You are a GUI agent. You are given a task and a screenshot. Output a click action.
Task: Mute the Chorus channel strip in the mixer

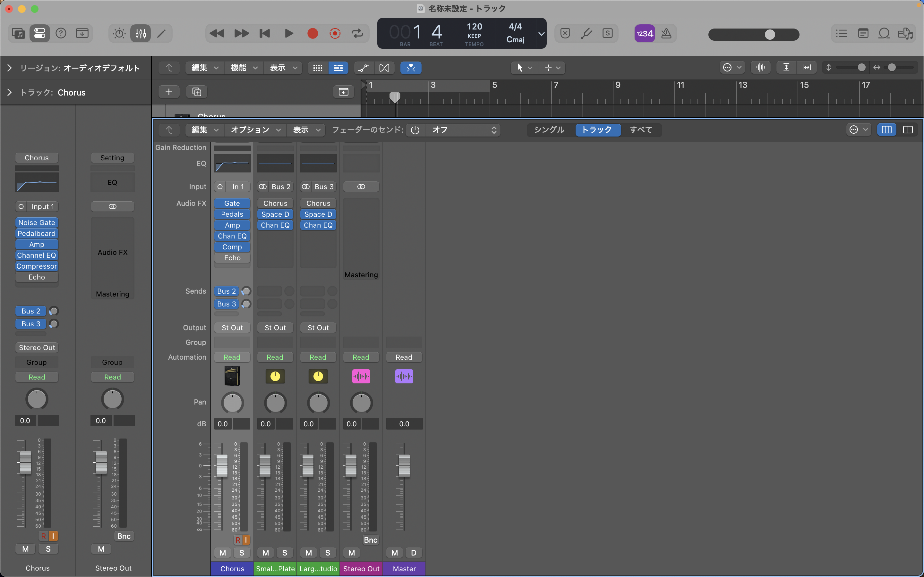(x=223, y=553)
